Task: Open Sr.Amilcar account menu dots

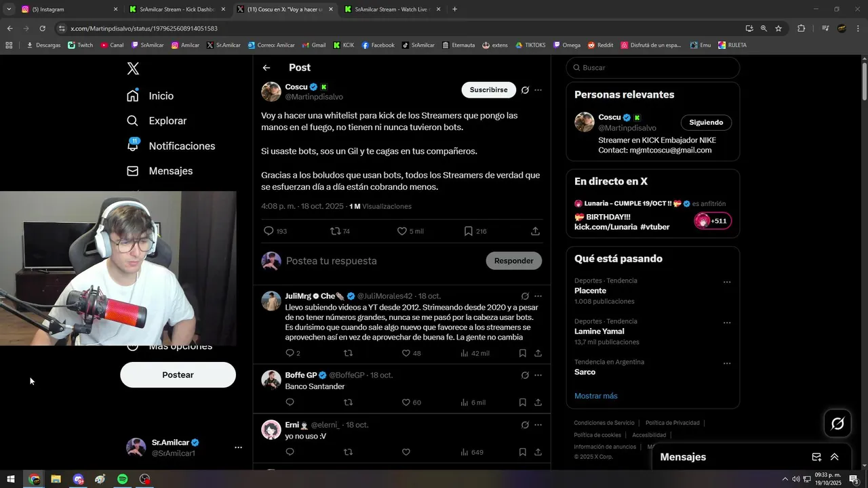Action: 238,447
